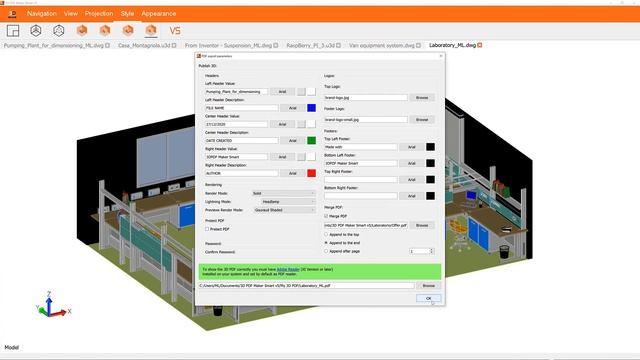Click Arial font button for Right Header Description

293,173
